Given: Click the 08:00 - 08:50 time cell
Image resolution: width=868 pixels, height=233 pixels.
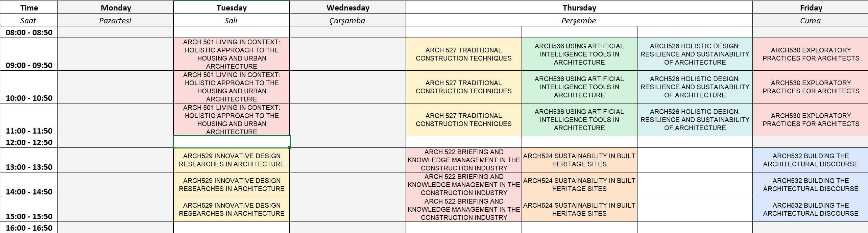Looking at the screenshot, I should tap(29, 32).
